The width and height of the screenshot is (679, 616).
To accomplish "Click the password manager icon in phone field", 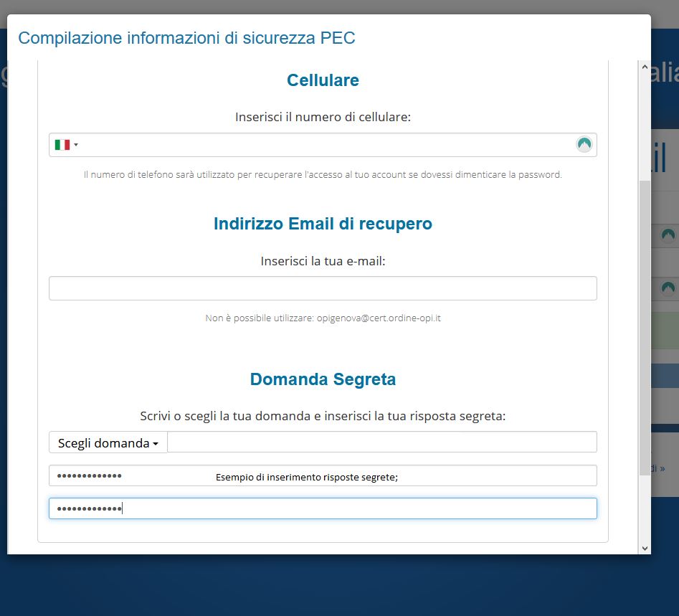I will point(584,144).
